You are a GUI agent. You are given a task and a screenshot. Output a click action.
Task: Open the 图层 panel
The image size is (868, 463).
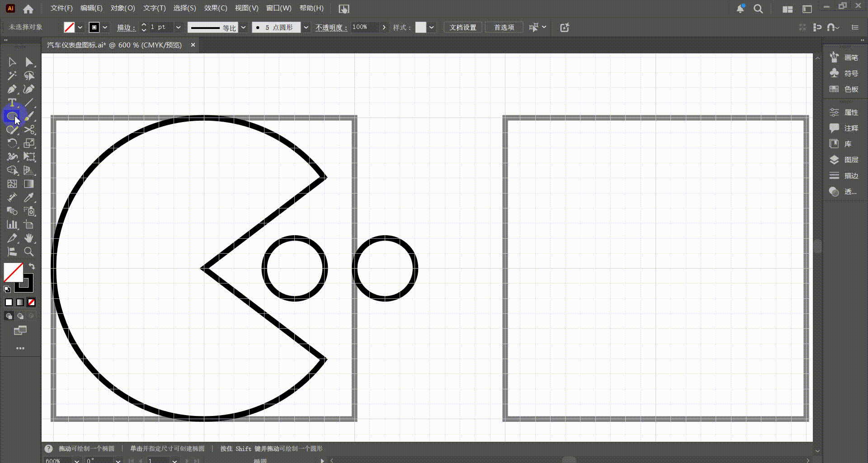844,160
